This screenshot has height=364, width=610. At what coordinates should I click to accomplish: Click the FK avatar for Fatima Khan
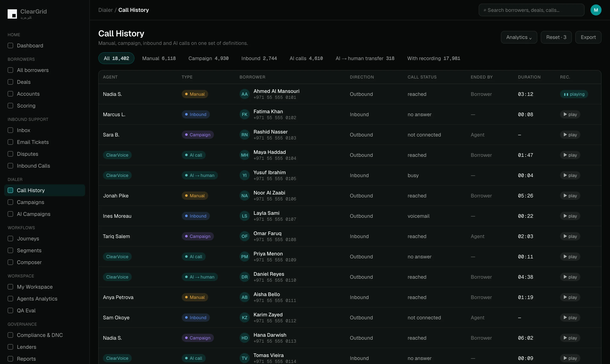(x=244, y=114)
